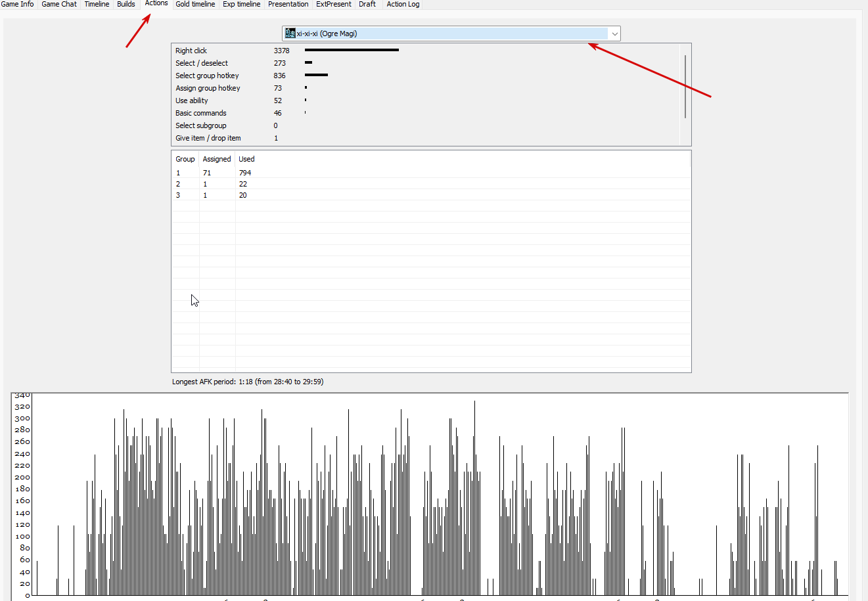Screen dimensions: 868x601
Task: Open the Gold timeline tab
Action: [195, 4]
